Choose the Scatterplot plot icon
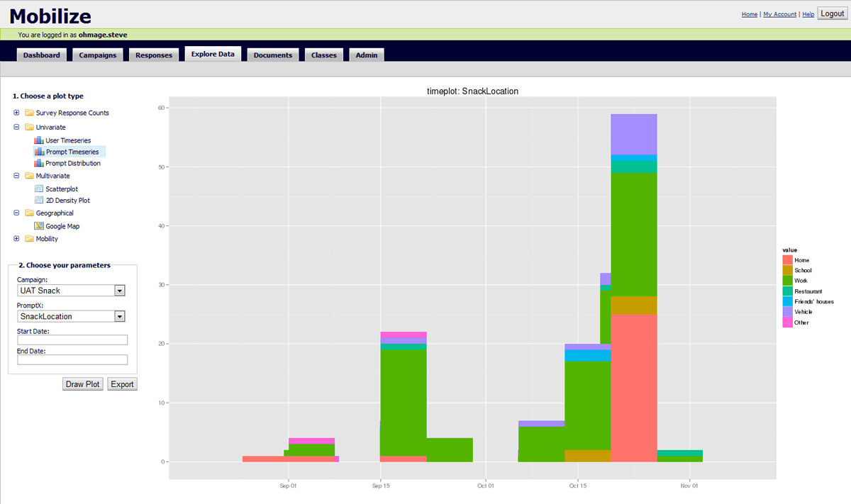 point(39,189)
